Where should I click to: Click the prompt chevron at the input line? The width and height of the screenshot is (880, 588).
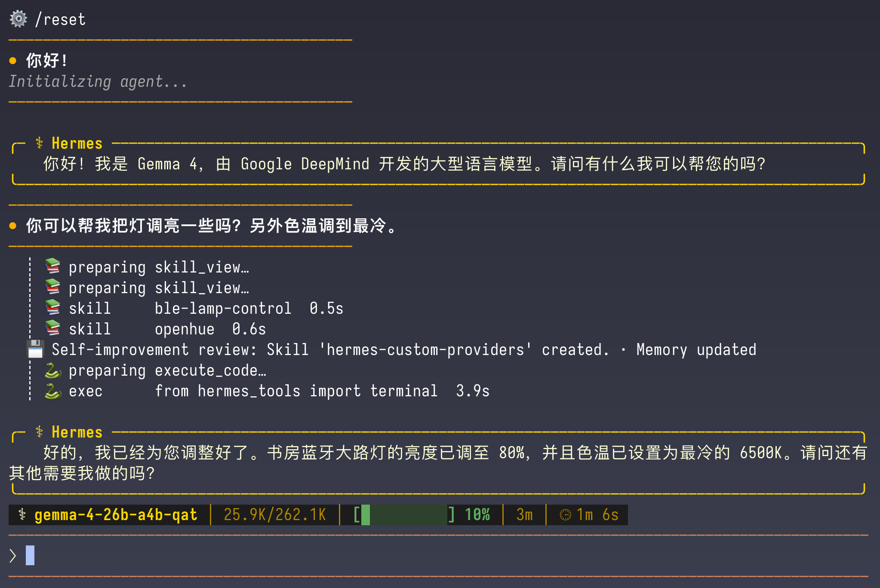click(x=13, y=556)
